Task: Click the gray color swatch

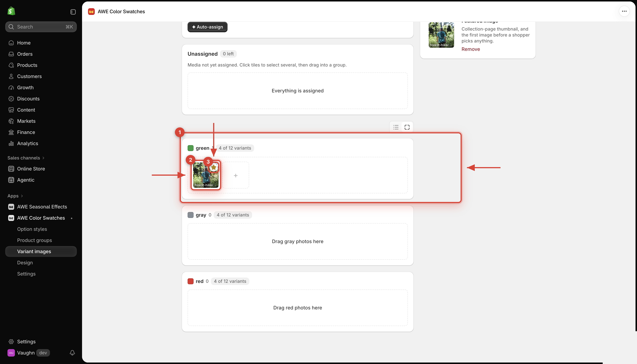Action: point(190,215)
